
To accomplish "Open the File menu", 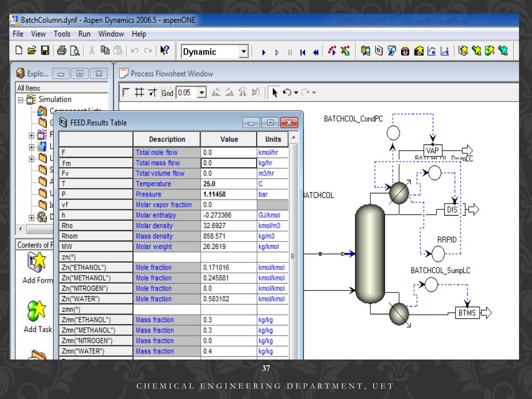I will tap(18, 34).
